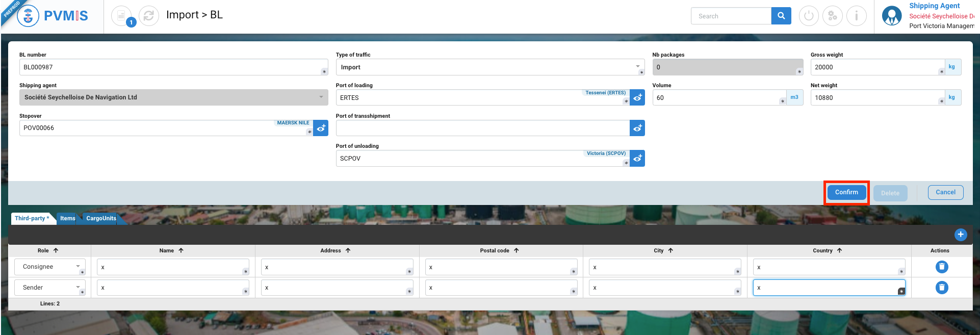Delete the Consignee row with trash icon
Image resolution: width=980 pixels, height=335 pixels.
(941, 267)
